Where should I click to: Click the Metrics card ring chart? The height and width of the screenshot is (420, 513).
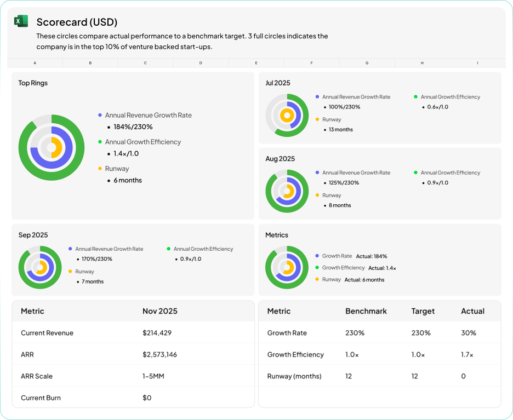point(287,267)
